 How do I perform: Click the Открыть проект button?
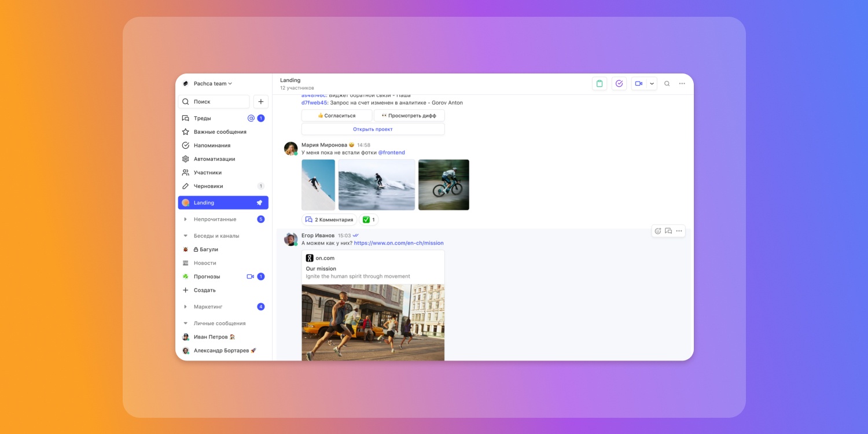373,129
